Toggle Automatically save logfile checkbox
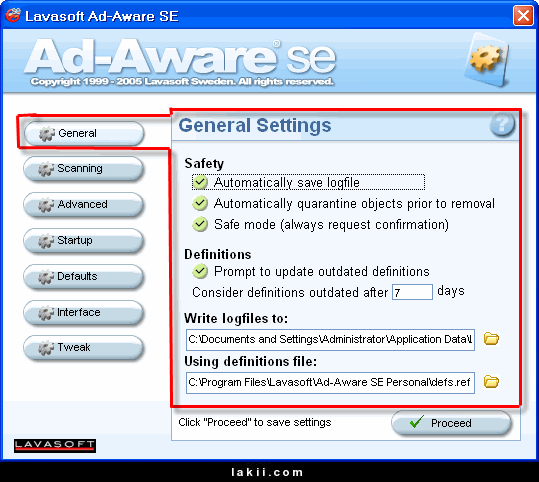 tap(200, 182)
